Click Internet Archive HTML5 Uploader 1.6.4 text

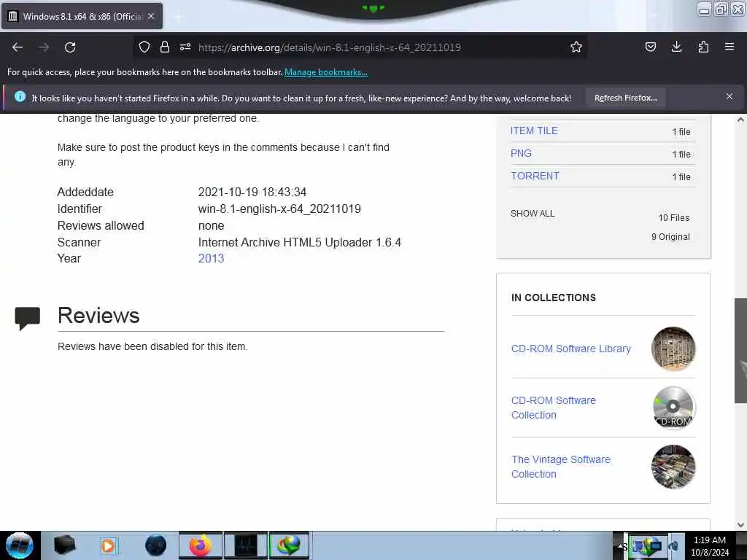pyautogui.click(x=300, y=242)
